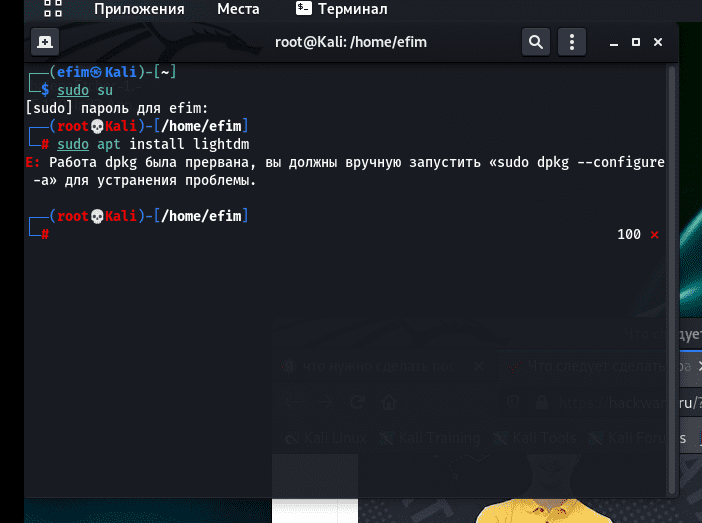Open the Места menu
Screen dimensions: 702x523
tap(238, 9)
